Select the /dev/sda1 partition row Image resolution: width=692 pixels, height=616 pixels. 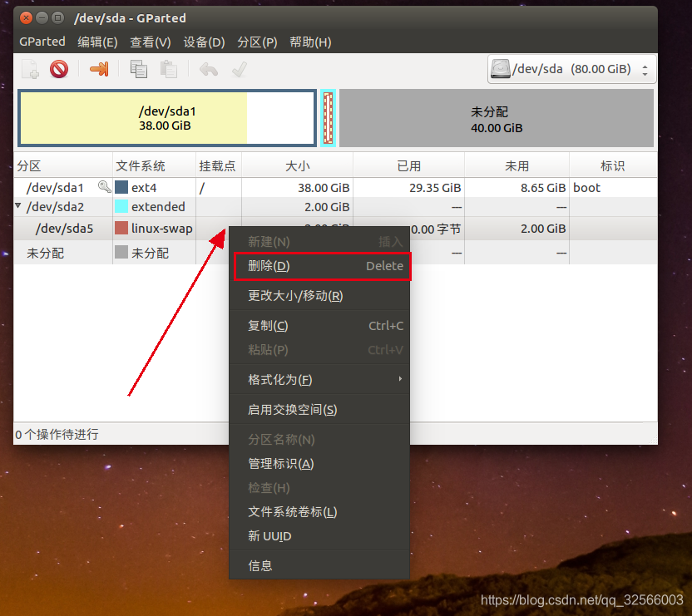pyautogui.click(x=335, y=188)
